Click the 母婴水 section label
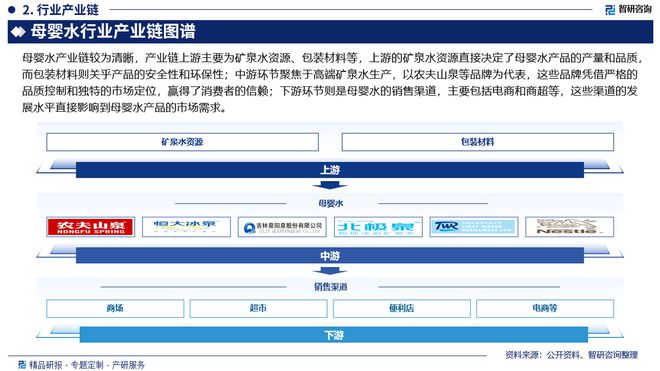The image size is (660, 371). (x=331, y=203)
